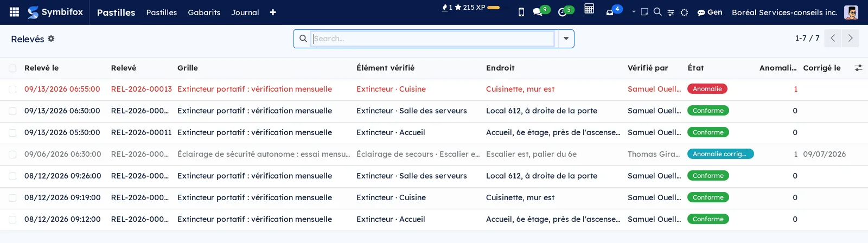Screen dimensions: 868x243
Task: Open the apps grid menu
Action: click(x=15, y=12)
